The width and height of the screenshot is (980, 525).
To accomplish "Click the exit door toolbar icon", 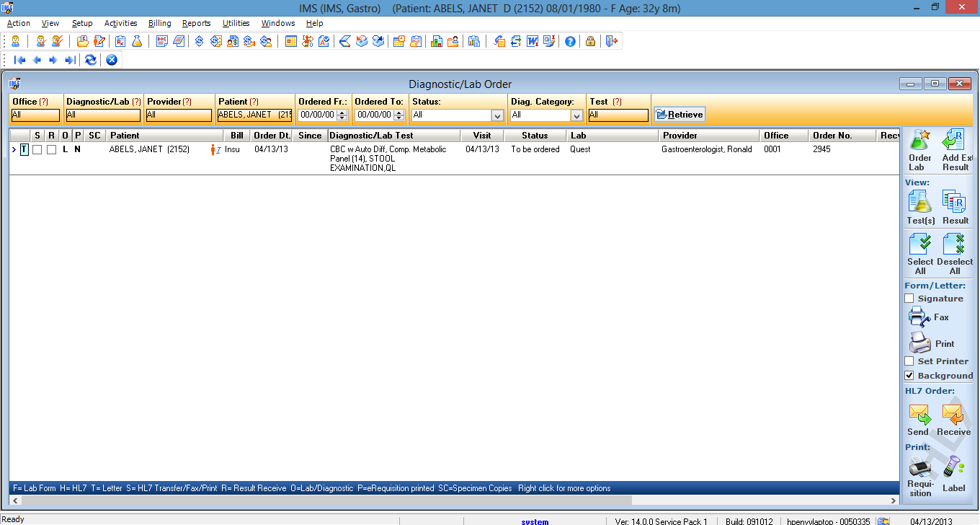I will 612,41.
